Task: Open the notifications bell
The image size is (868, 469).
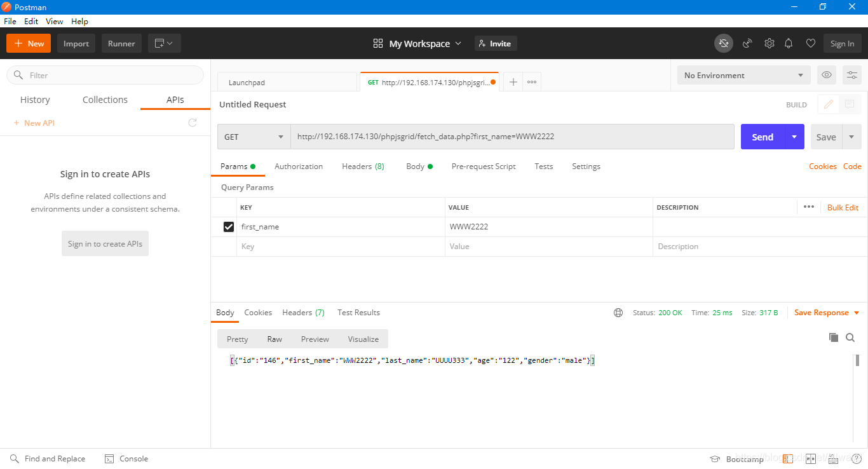Action: 789,43
